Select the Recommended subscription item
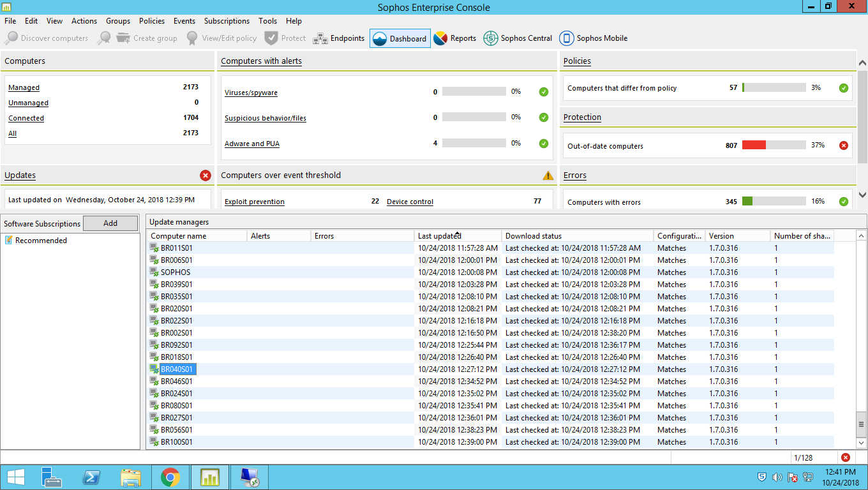Screen dimensions: 868x490 tap(41, 241)
